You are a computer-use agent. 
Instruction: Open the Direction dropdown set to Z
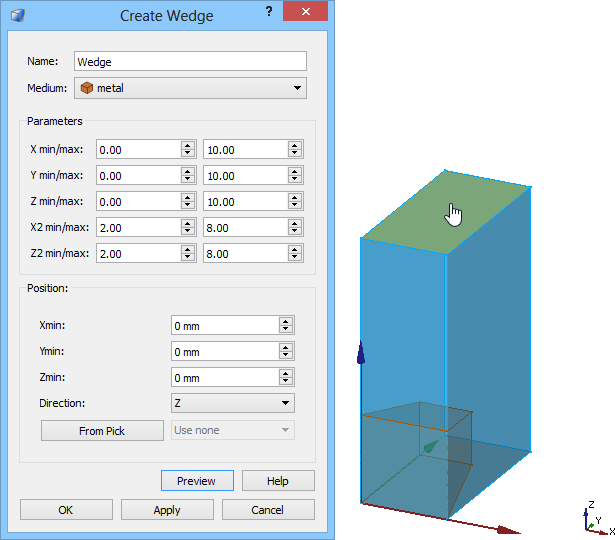tap(233, 403)
